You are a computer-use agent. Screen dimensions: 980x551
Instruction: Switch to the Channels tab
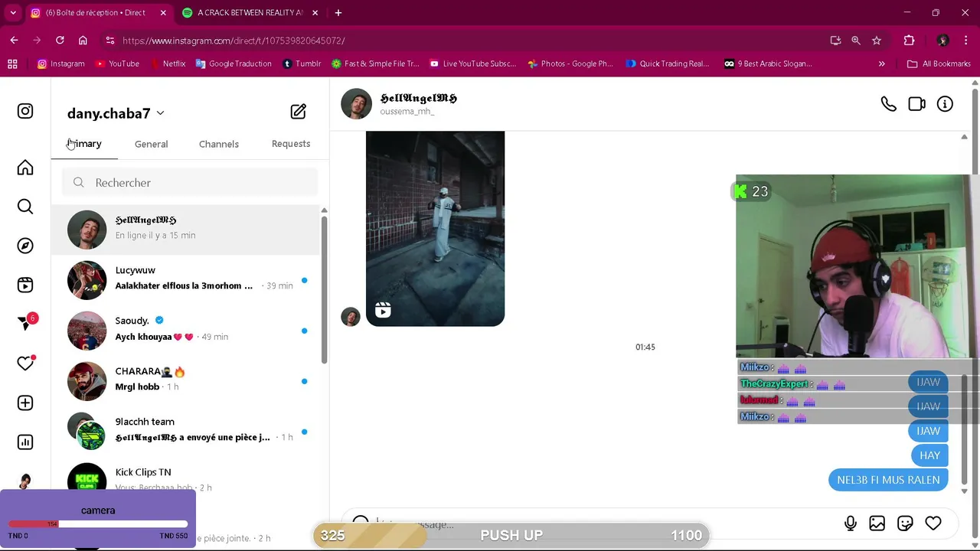[x=219, y=144]
